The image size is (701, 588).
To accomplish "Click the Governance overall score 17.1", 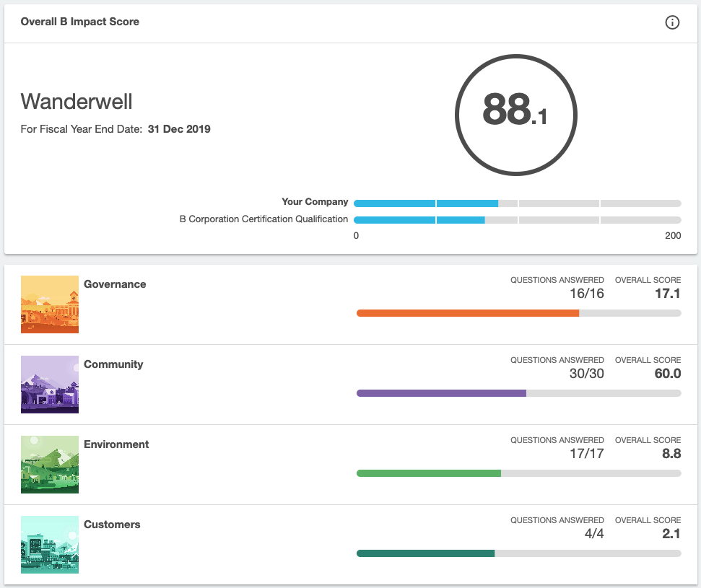I will (668, 293).
